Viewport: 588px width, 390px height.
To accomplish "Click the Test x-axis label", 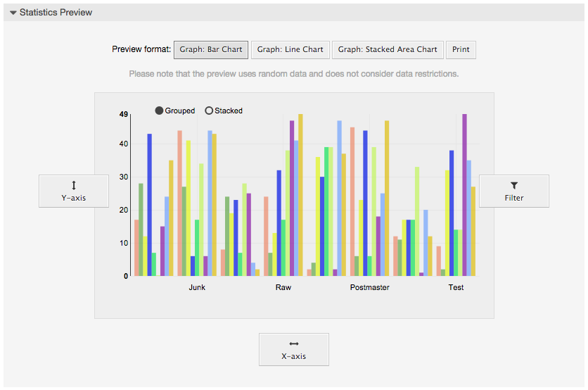I will (x=456, y=287).
